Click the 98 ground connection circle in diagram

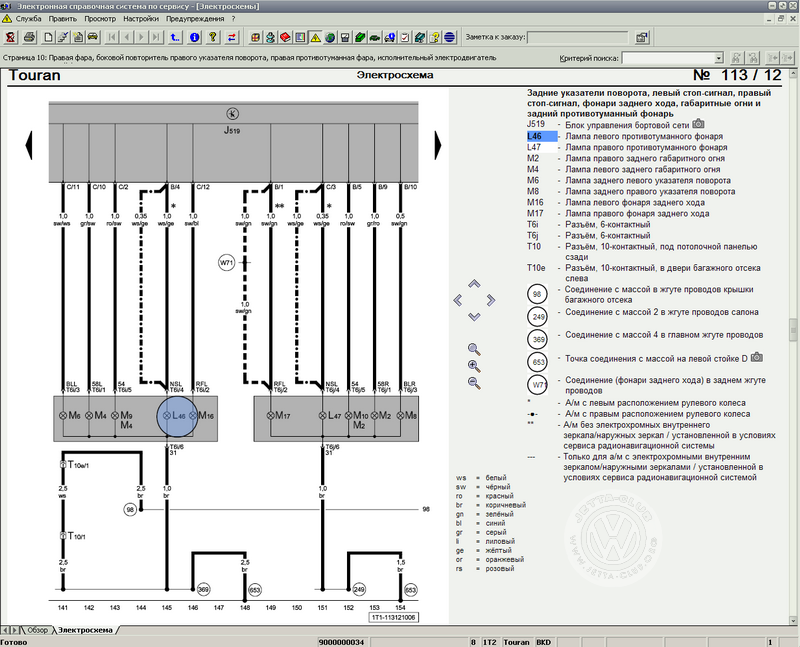pyautogui.click(x=130, y=509)
